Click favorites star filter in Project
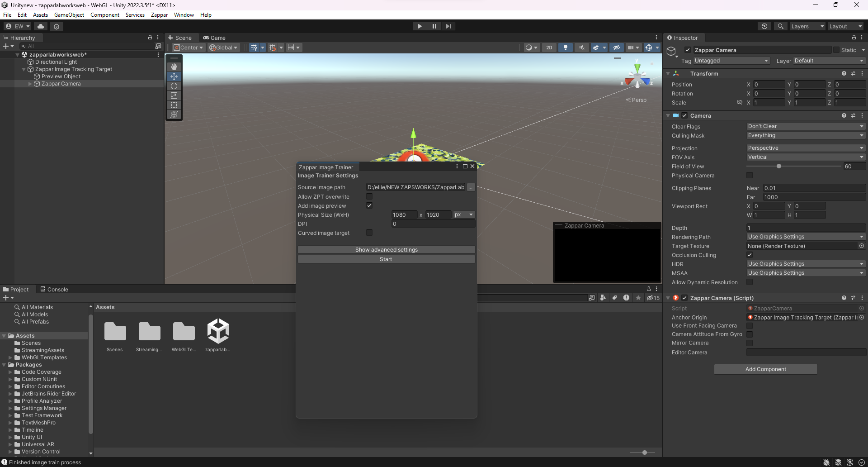Image resolution: width=868 pixels, height=467 pixels. [638, 298]
